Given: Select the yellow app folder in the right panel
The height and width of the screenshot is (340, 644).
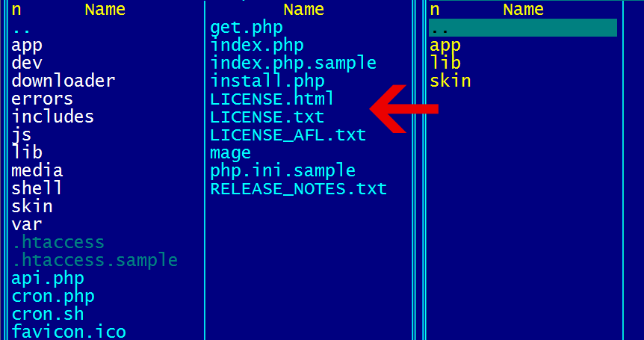Looking at the screenshot, I should (445, 45).
